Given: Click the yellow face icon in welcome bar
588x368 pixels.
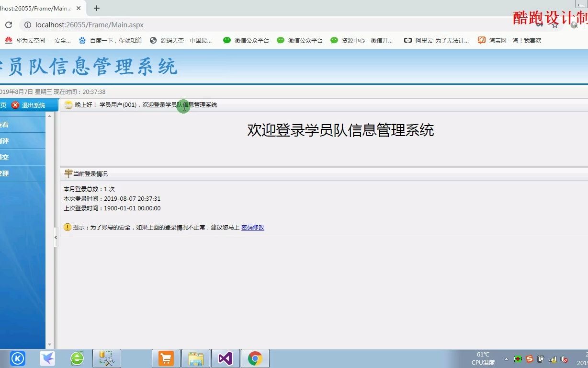Looking at the screenshot, I should (x=68, y=104).
